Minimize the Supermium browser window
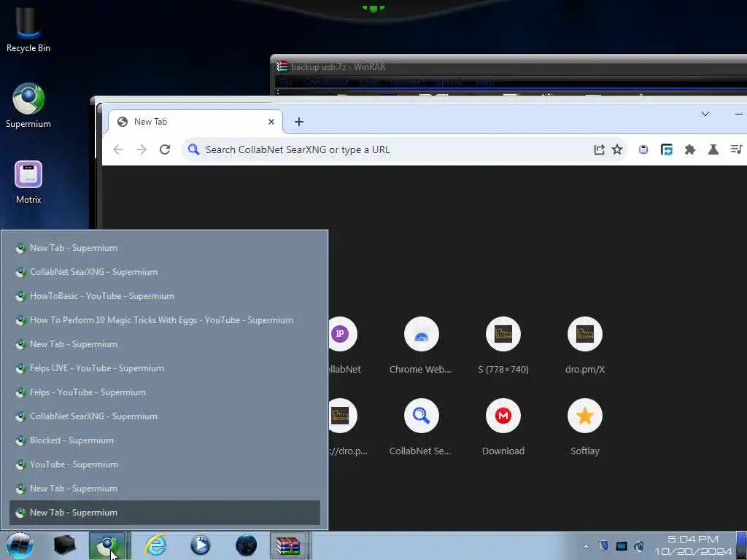Screen dimensions: 747x560 [x=738, y=114]
